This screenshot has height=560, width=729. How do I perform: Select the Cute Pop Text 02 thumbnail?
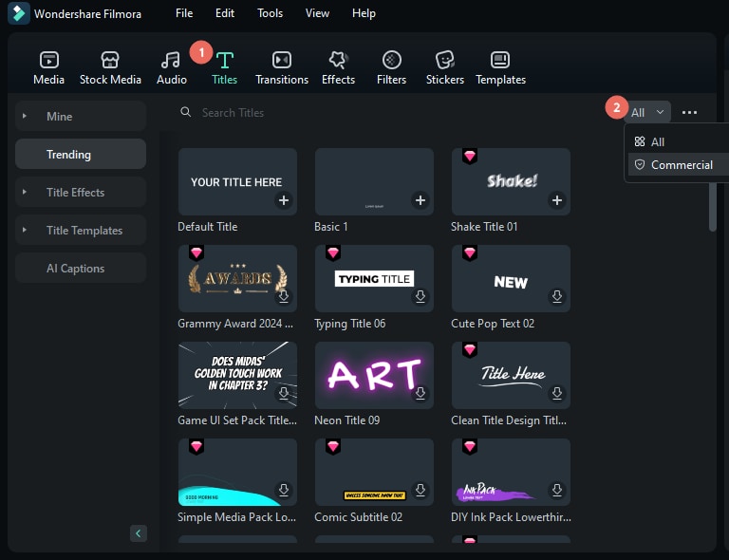pos(511,279)
